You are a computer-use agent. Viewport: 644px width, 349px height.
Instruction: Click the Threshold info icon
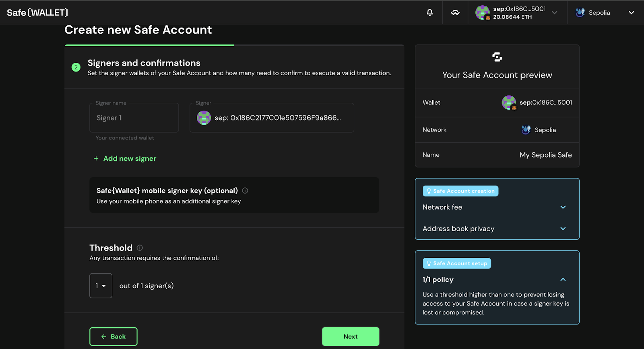(140, 248)
